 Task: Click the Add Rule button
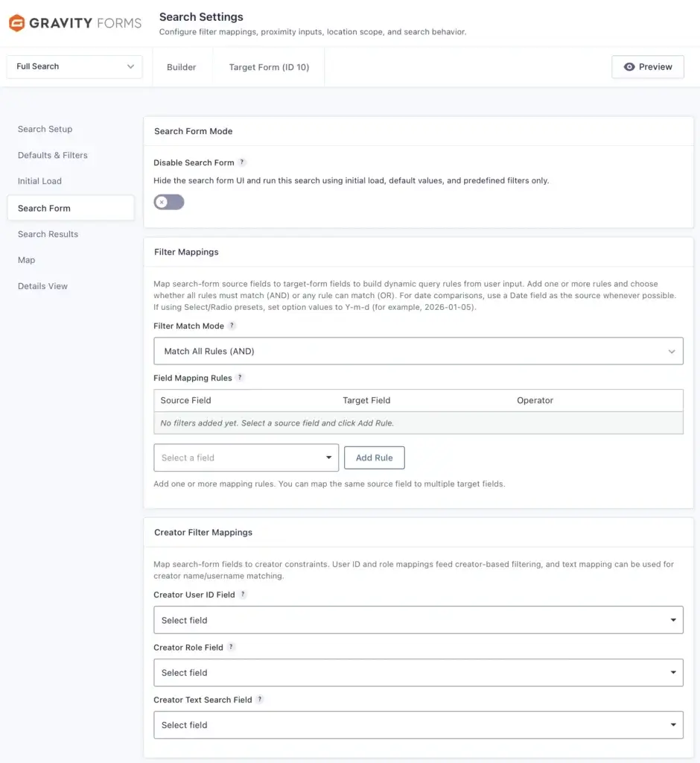[x=374, y=458]
